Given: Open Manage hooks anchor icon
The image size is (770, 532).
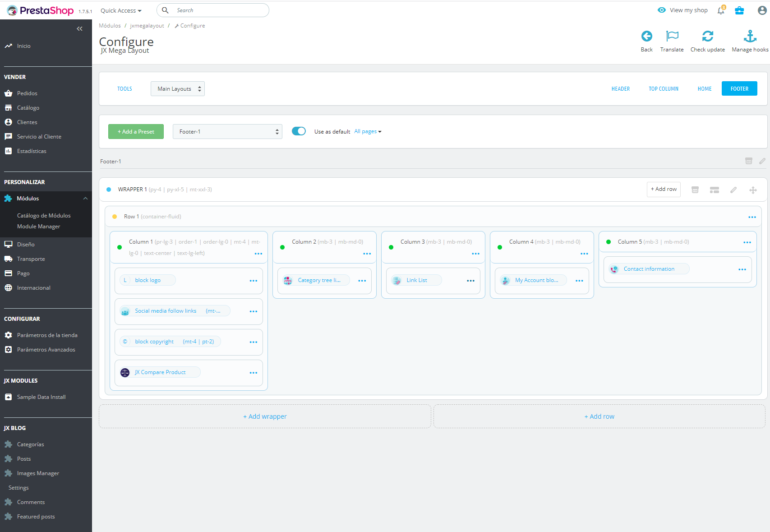Looking at the screenshot, I should tap(750, 36).
